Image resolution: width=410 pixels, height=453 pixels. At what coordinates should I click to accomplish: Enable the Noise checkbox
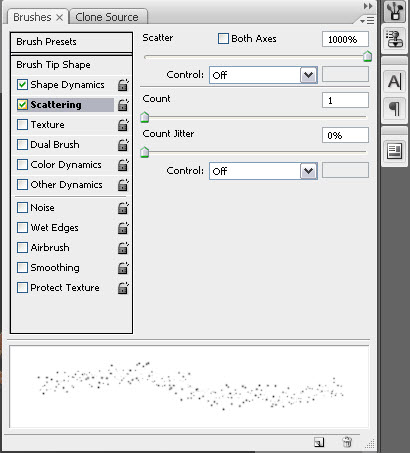(22, 208)
